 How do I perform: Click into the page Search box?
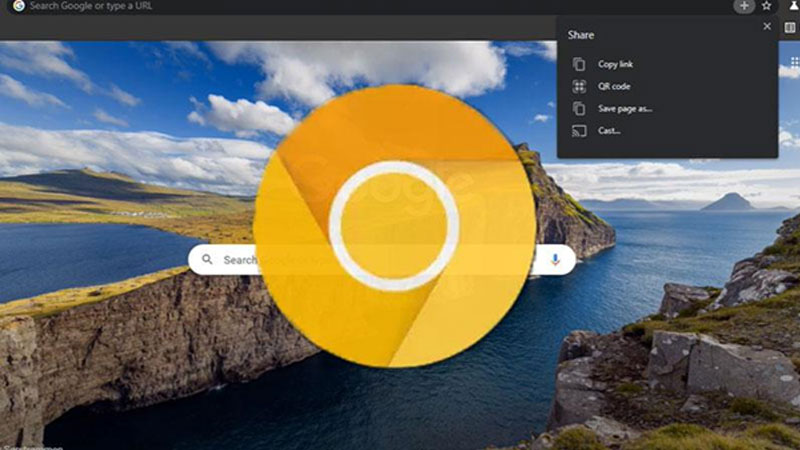click(x=382, y=259)
